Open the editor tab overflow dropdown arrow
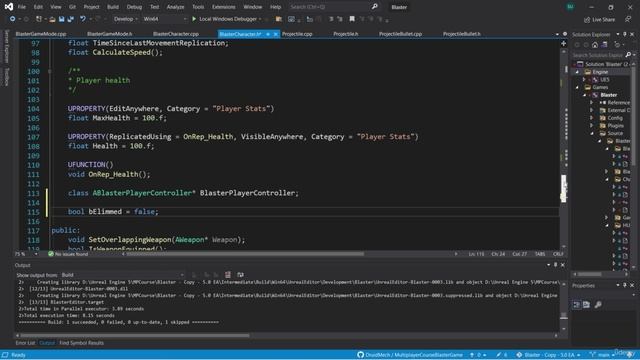 tap(557, 34)
